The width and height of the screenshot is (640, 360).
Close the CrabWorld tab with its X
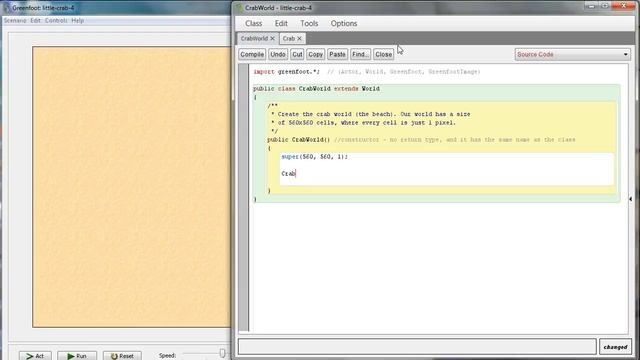click(273, 38)
